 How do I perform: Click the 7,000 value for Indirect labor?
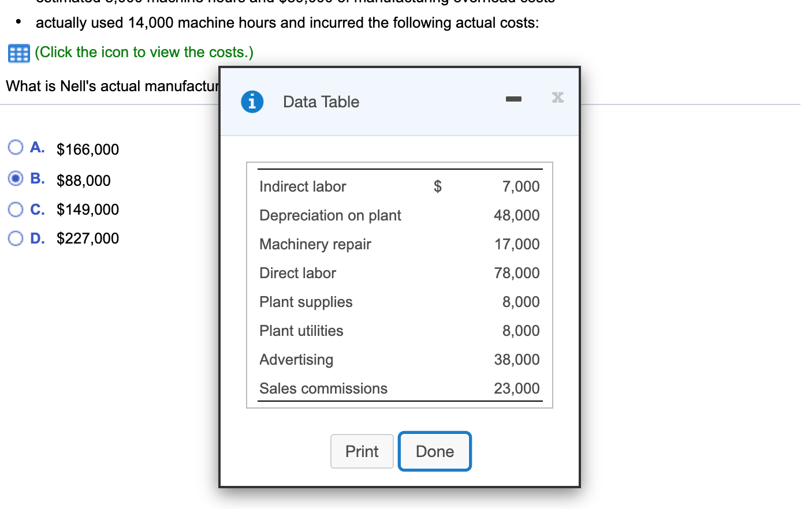(521, 186)
